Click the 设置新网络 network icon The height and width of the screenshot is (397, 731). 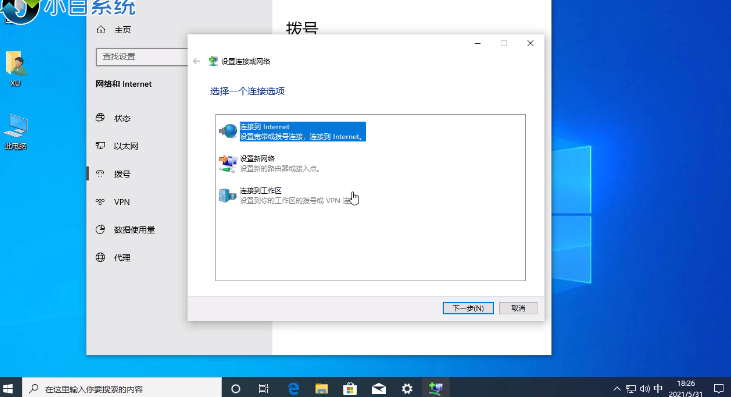tap(228, 164)
